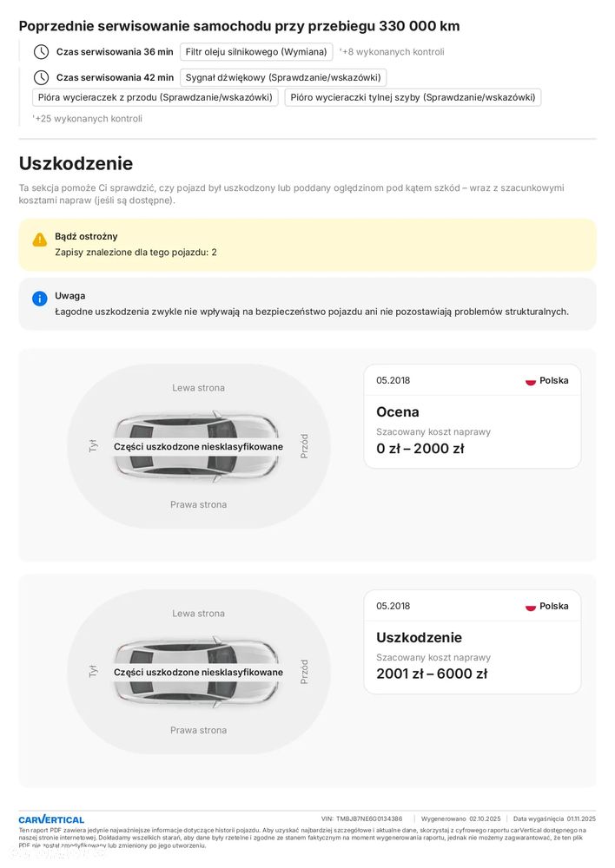The width and height of the screenshot is (615, 868).
Task: Click the Pióra wycieraczek z przodu tag
Action: pyautogui.click(x=155, y=97)
